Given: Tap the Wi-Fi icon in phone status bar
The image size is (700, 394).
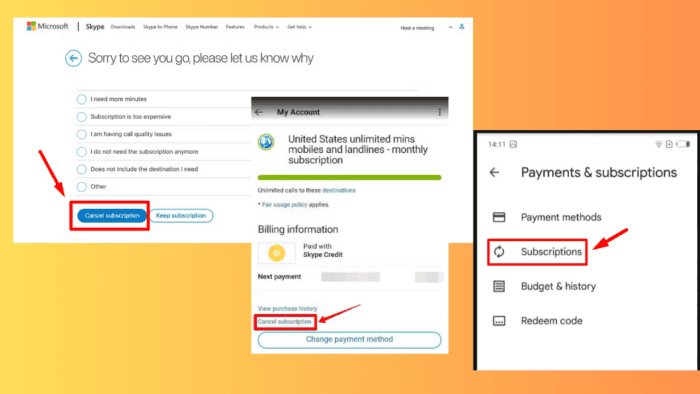Looking at the screenshot, I should pyautogui.click(x=658, y=144).
